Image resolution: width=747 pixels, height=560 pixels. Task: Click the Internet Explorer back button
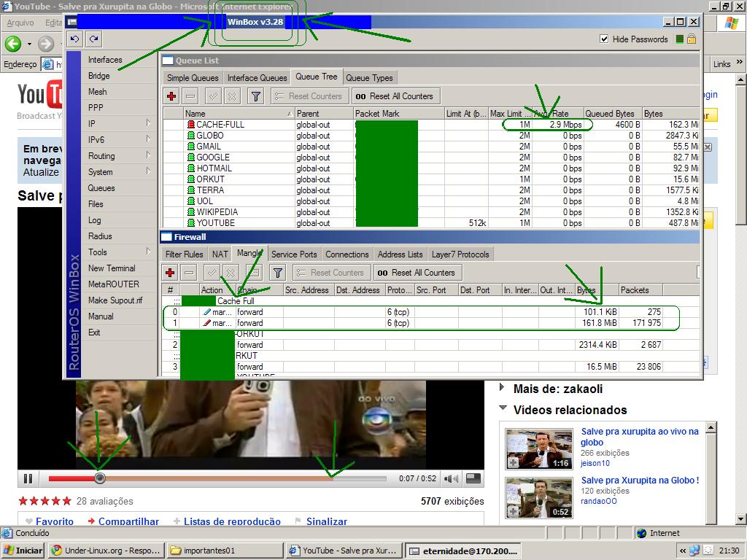13,44
